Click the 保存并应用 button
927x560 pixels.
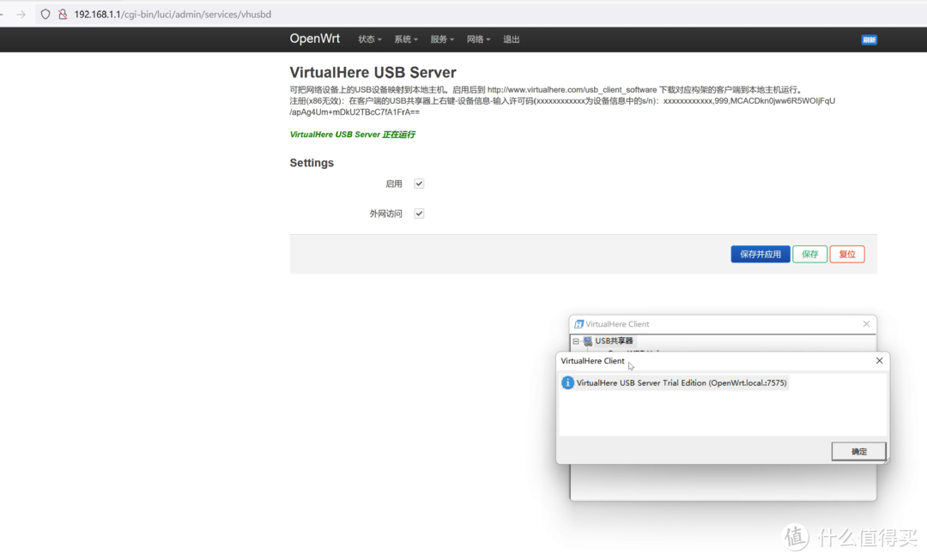(x=760, y=254)
